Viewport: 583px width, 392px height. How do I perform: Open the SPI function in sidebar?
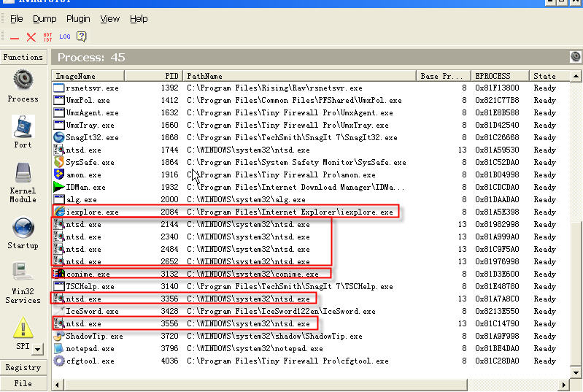point(23,334)
